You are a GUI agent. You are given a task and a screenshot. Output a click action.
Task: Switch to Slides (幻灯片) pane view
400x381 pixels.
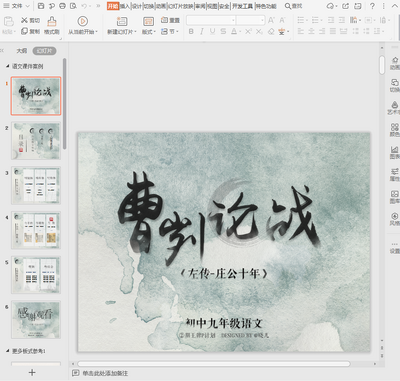coord(44,51)
